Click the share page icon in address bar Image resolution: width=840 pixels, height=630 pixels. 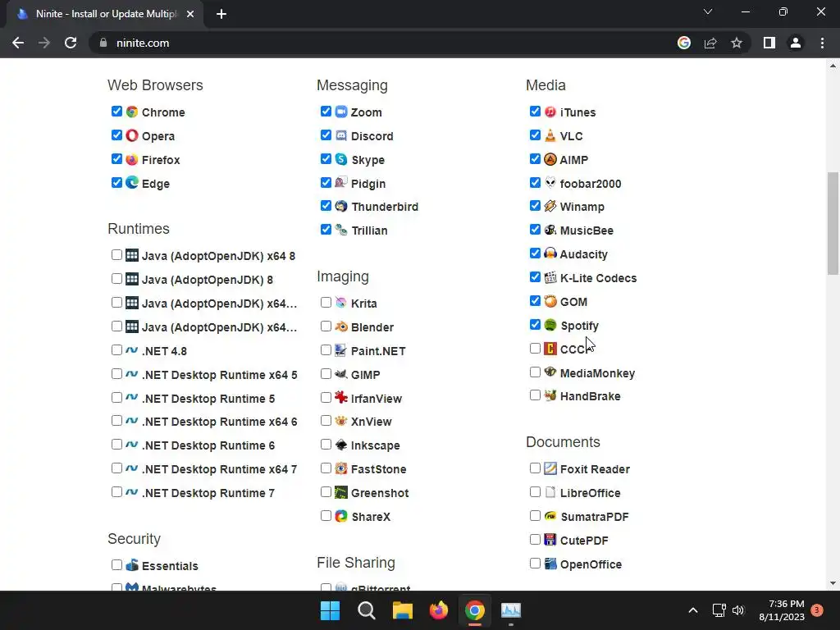[710, 43]
